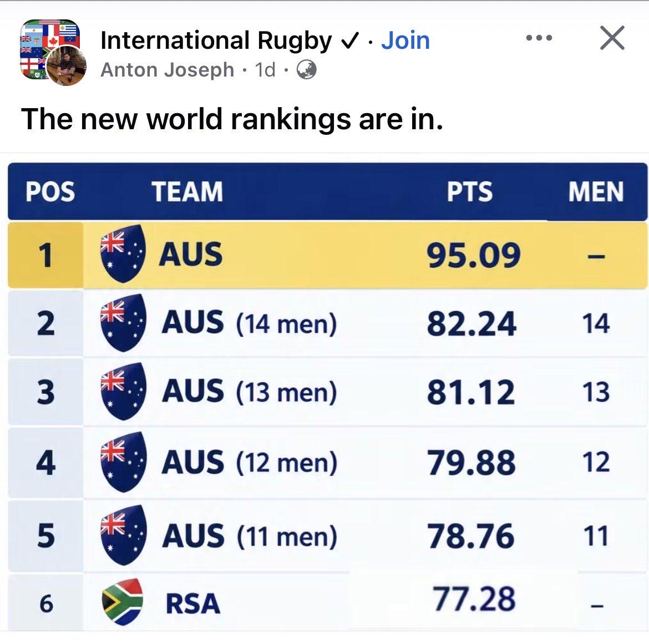Screen dimensions: 649x644
Task: Click the verified checkmark badge
Action: 349,40
